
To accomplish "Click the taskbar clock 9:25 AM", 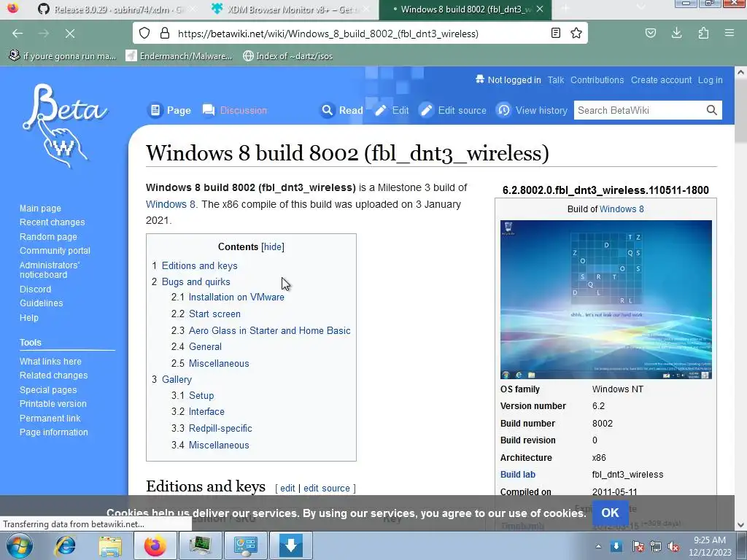I will [710, 545].
